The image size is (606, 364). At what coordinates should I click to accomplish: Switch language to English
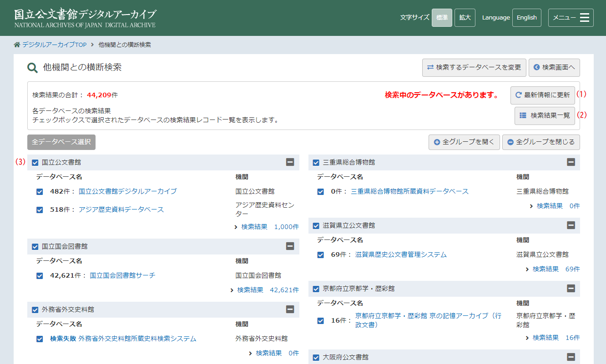(527, 18)
